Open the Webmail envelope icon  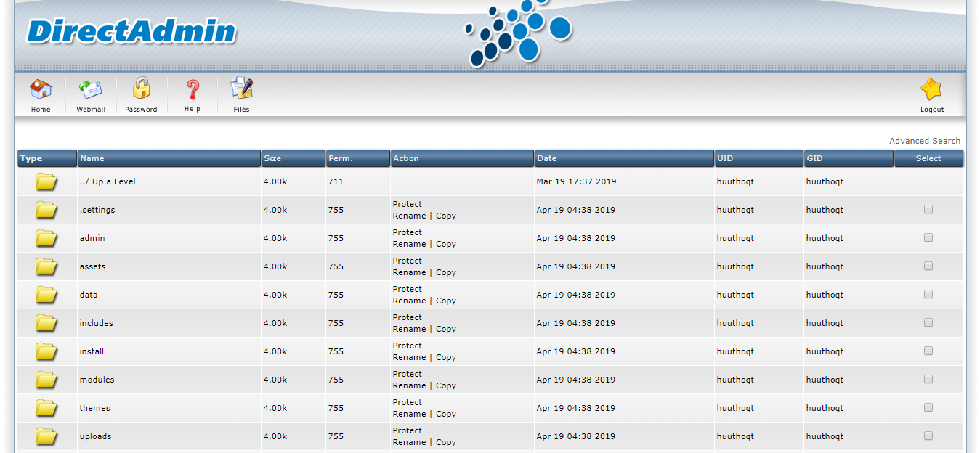tap(91, 90)
